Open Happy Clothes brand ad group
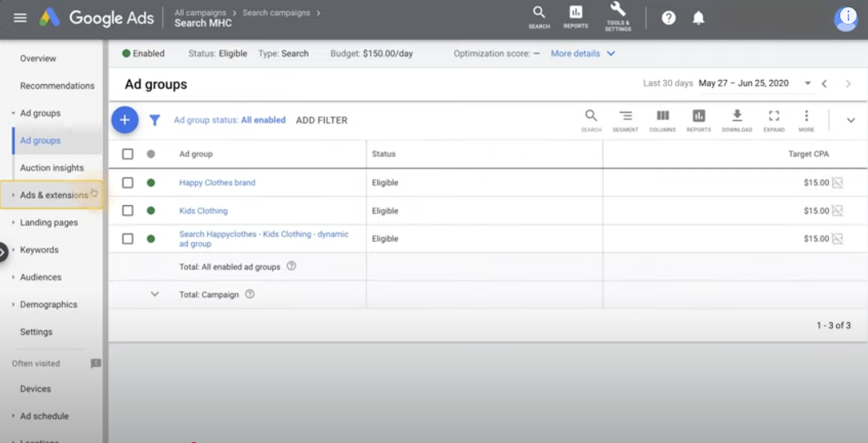Image resolution: width=868 pixels, height=443 pixels. (x=217, y=182)
